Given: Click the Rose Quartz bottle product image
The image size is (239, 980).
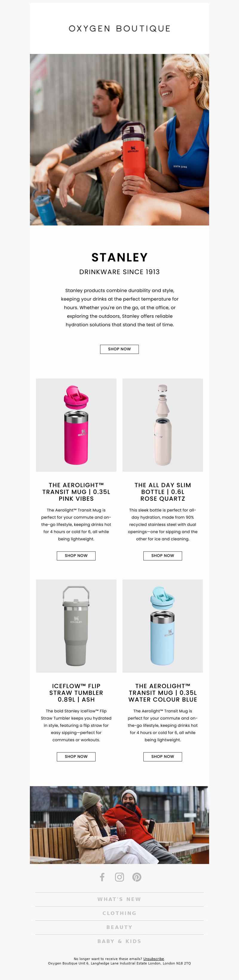Looking at the screenshot, I should pos(163,425).
